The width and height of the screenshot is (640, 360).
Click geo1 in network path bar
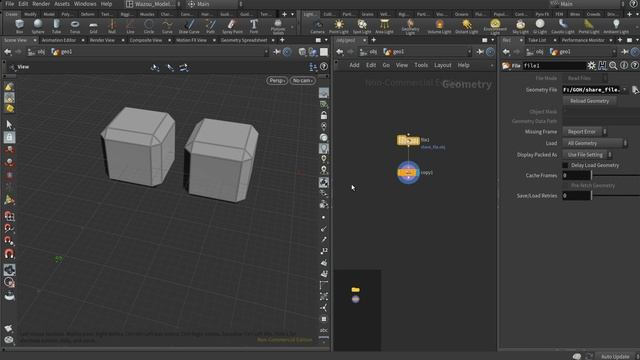click(x=394, y=52)
